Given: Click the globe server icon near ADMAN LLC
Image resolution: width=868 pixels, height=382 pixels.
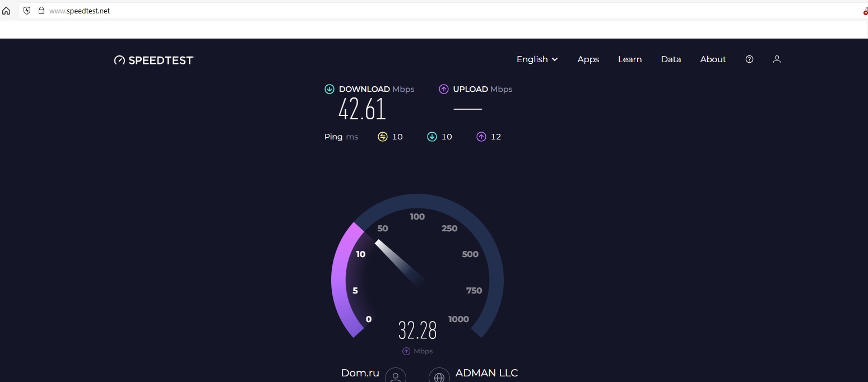Looking at the screenshot, I should pyautogui.click(x=439, y=376).
